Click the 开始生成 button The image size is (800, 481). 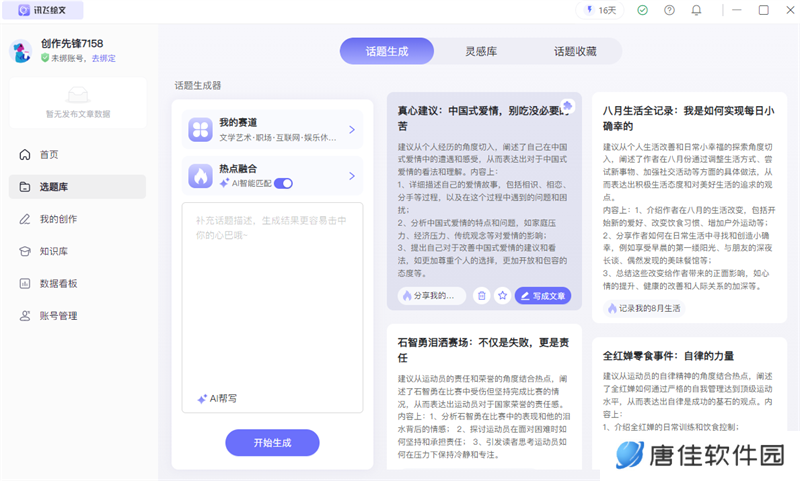pos(272,443)
